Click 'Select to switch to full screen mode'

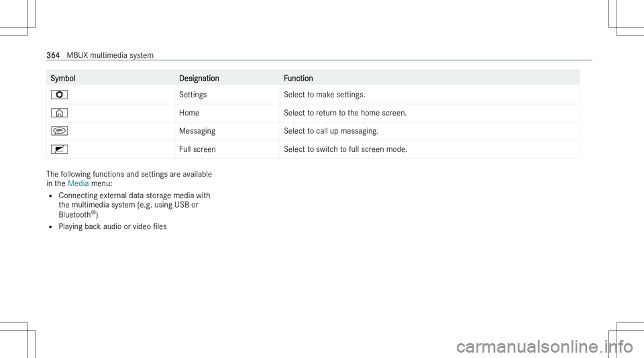point(345,149)
